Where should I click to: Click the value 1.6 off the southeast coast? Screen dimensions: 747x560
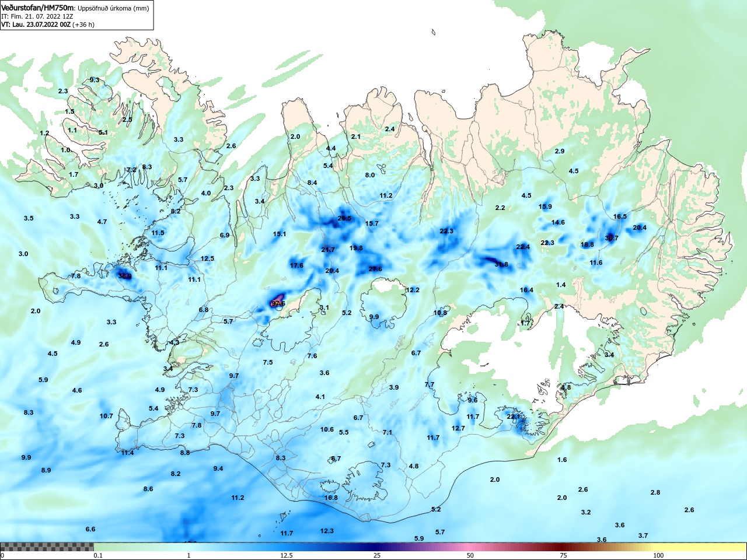click(562, 460)
